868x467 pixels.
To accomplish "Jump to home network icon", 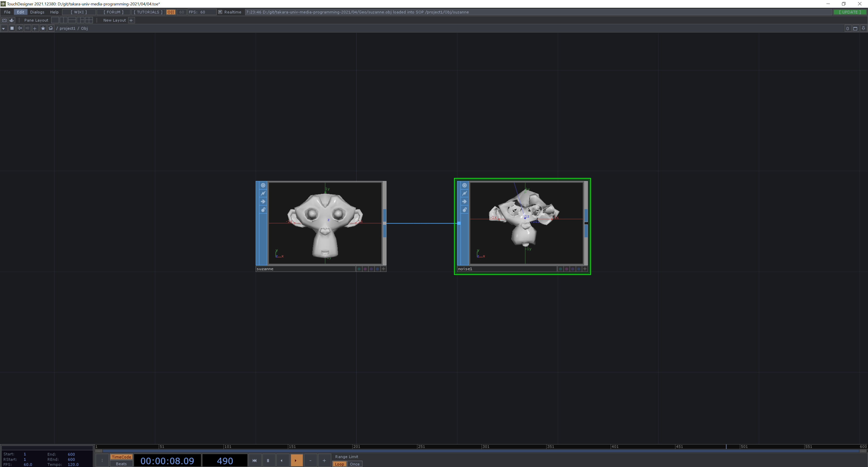I will click(x=51, y=28).
